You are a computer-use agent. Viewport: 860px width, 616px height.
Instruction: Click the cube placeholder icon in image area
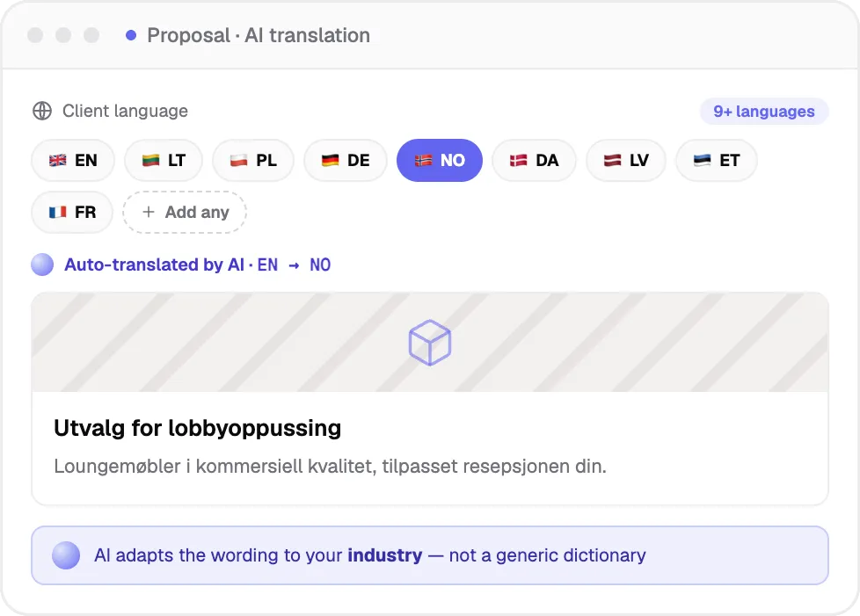point(430,343)
